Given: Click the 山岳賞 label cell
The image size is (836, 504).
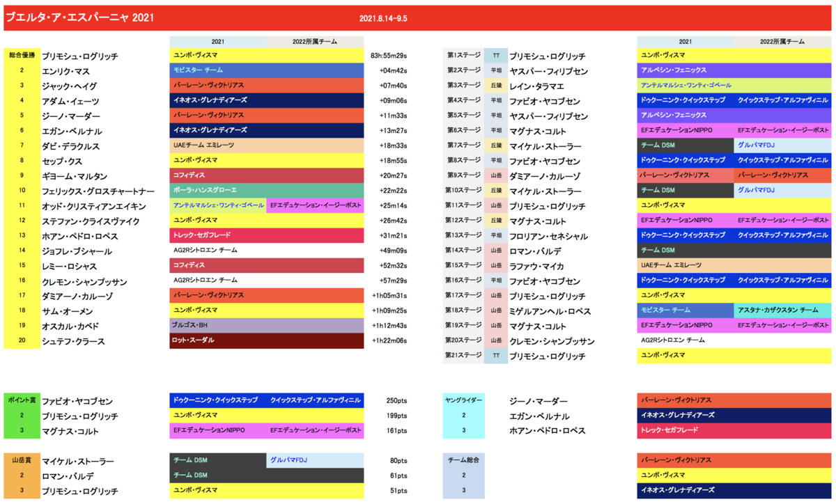Looking at the screenshot, I should pyautogui.click(x=22, y=461).
